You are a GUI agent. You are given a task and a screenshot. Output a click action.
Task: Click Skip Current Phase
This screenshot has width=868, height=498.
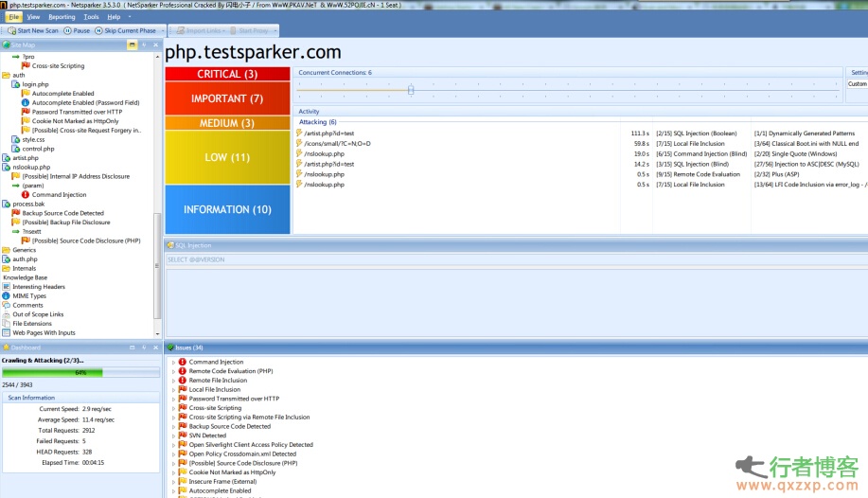tap(126, 30)
